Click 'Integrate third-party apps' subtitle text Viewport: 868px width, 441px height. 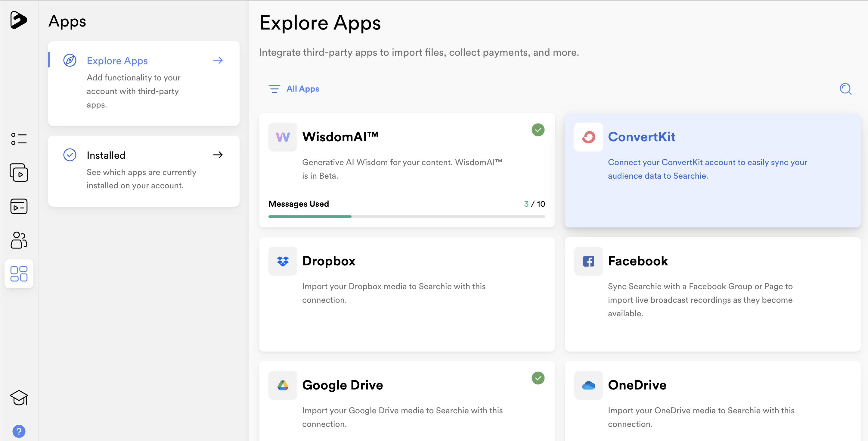(419, 53)
